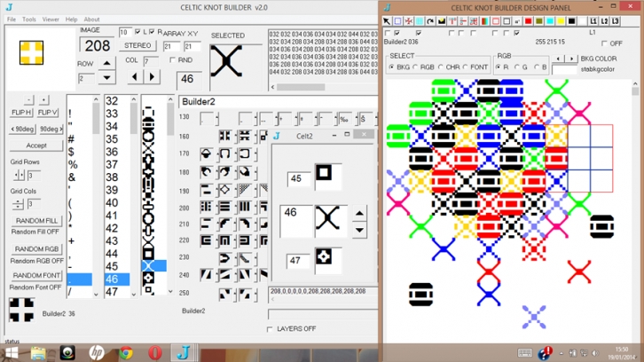Click the Celt2 up arrow stepper
This screenshot has height=362, width=644.
point(358,213)
